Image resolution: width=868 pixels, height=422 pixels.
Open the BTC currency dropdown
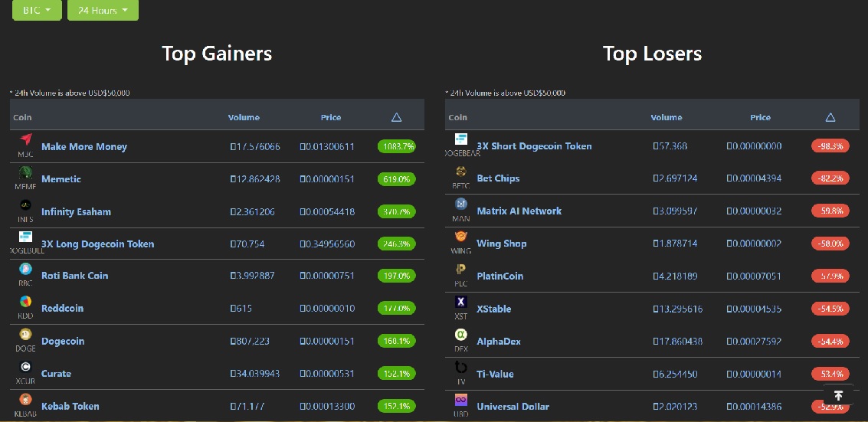point(37,10)
